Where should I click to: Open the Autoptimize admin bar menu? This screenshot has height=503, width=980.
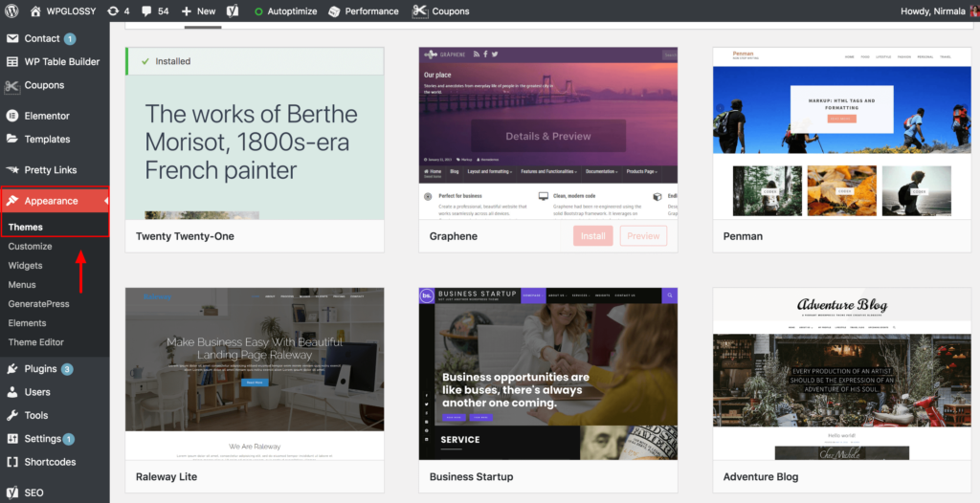click(285, 11)
